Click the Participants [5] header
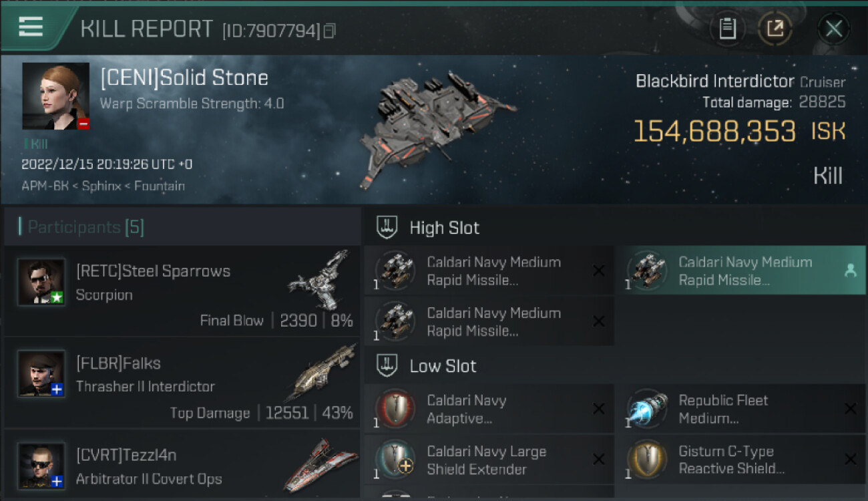The width and height of the screenshot is (868, 501). tap(85, 227)
